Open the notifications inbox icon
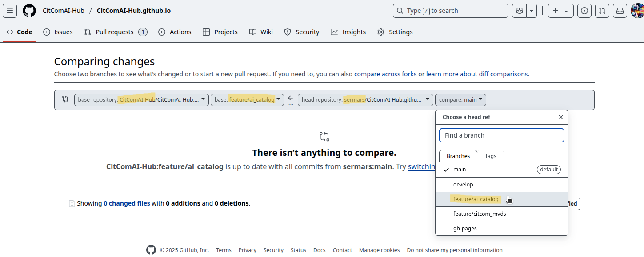Viewport: 644px width, 257px height. click(620, 11)
